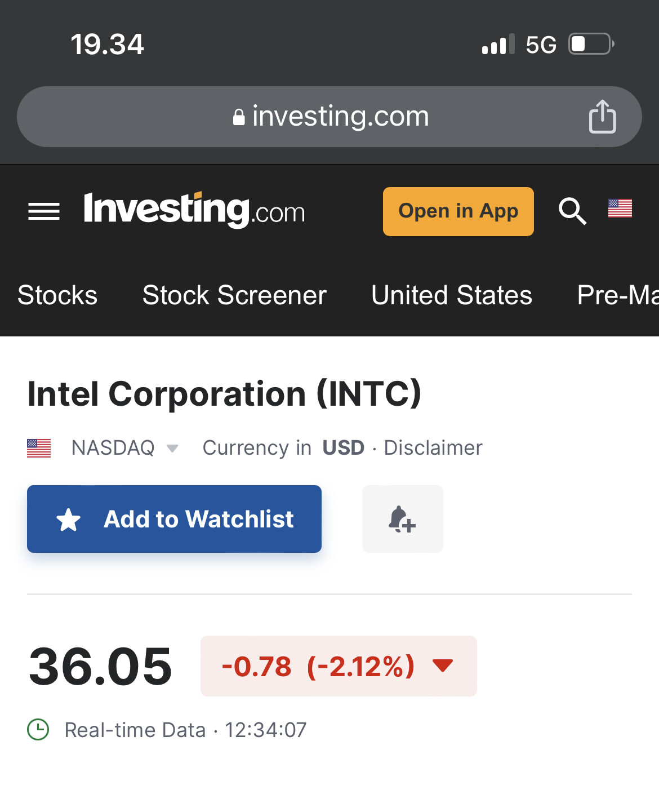Tap the lock icon in address bar
Screen dimensions: 659x812
(239, 117)
